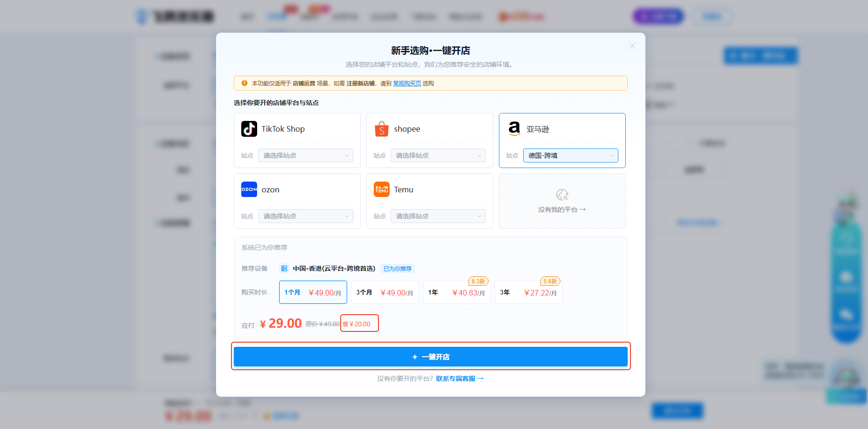
Task: Click the 一键开店 button
Action: tap(431, 357)
